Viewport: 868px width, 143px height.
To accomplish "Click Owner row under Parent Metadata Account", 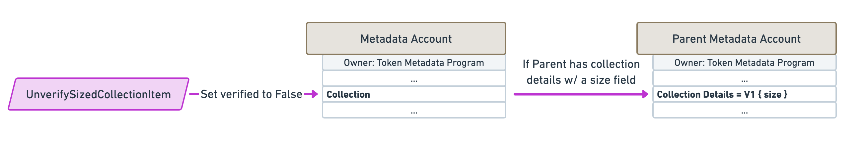I will (744, 63).
